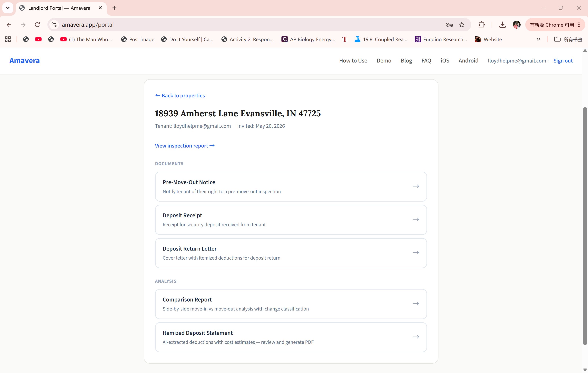Click the browser back arrow button

(9, 25)
